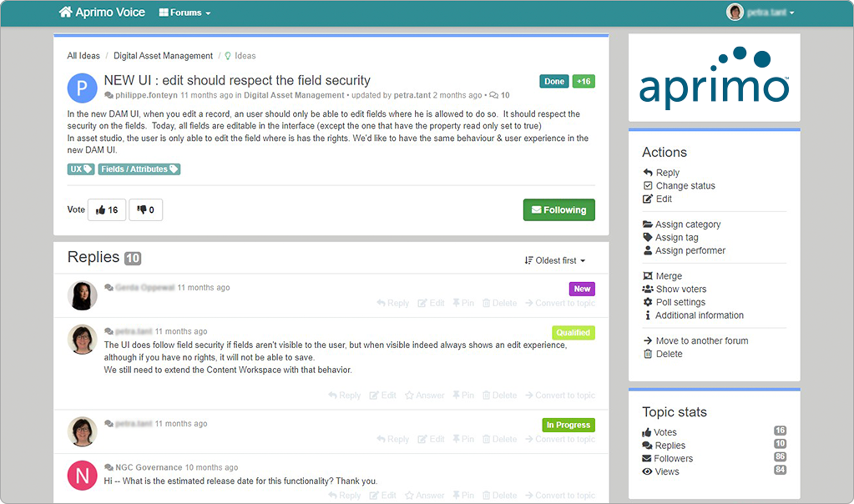854x504 pixels.
Task: Click the Views row in Topic stats
Action: (714, 472)
